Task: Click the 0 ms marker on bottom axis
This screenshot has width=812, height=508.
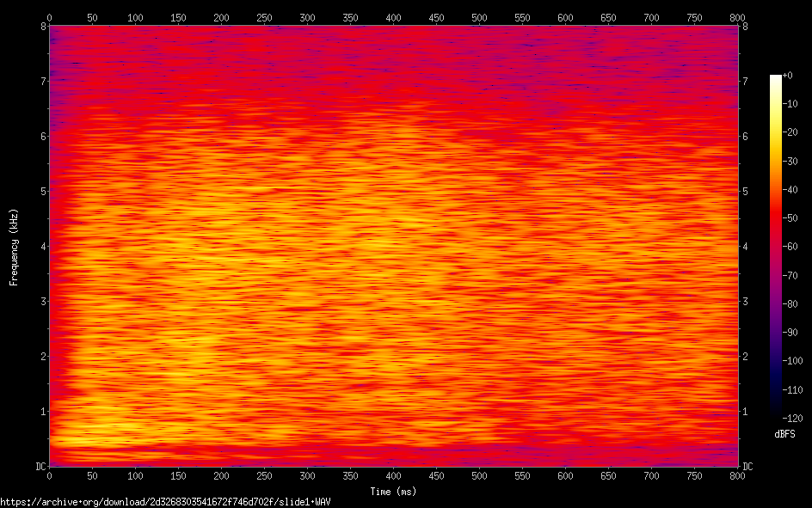Action: pos(49,475)
